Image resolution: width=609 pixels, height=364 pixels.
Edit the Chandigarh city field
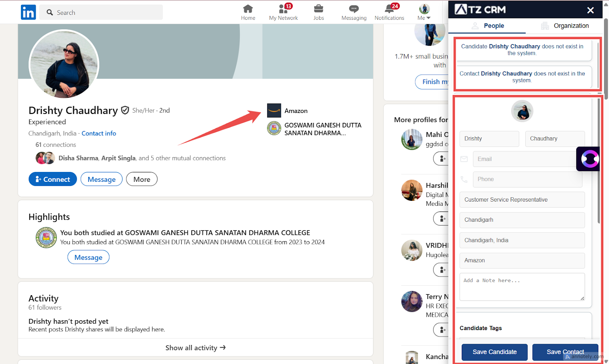pyautogui.click(x=522, y=220)
